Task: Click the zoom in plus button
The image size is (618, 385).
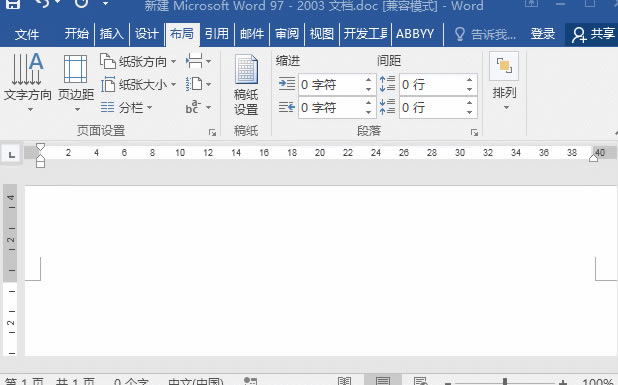Action: (562, 382)
